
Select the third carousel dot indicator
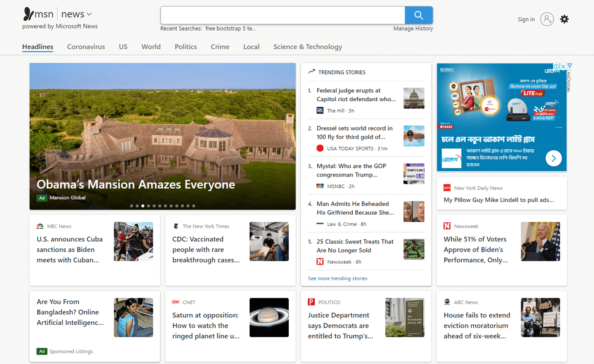[143, 206]
